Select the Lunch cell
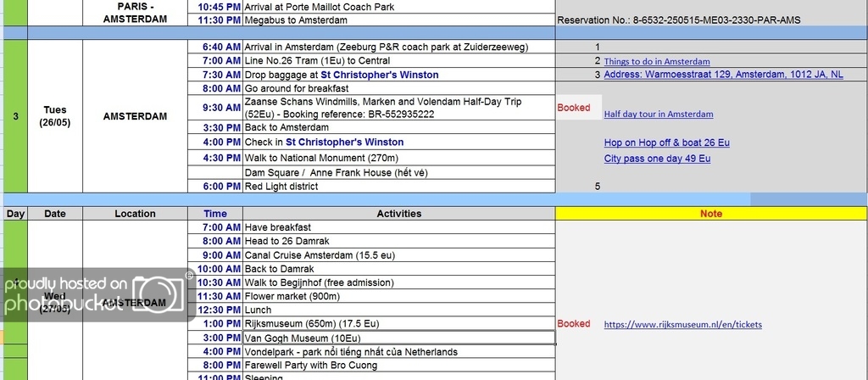The width and height of the screenshot is (868, 380). point(398,310)
